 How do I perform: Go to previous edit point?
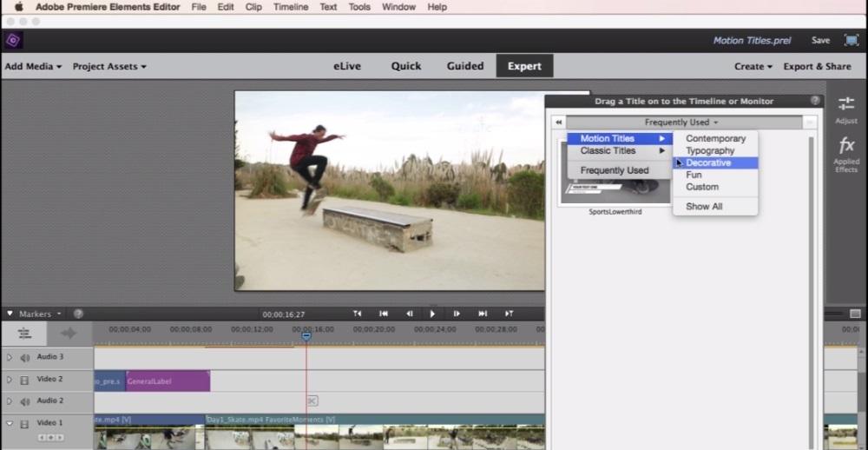[x=357, y=314]
